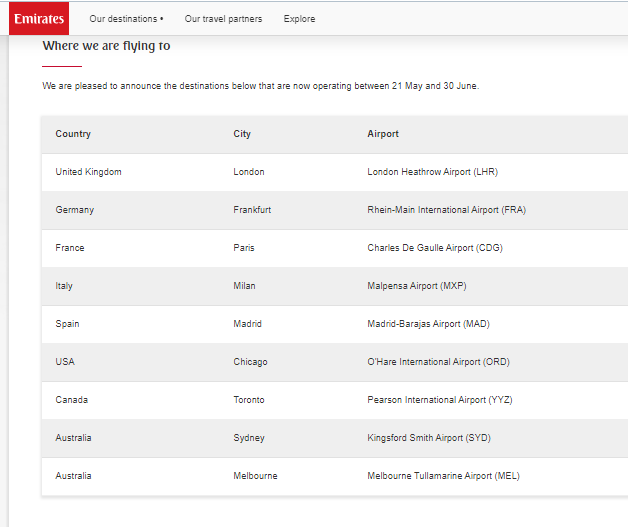Viewport: 628px width, 527px height.
Task: Select Pearson International Airport (YYZ) cell
Action: [x=440, y=400]
